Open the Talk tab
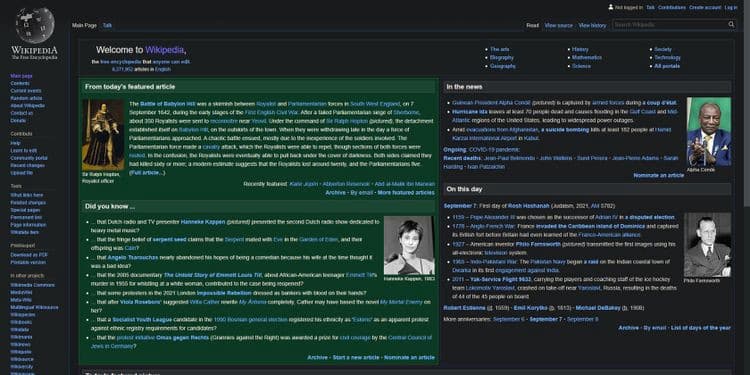 click(x=108, y=25)
